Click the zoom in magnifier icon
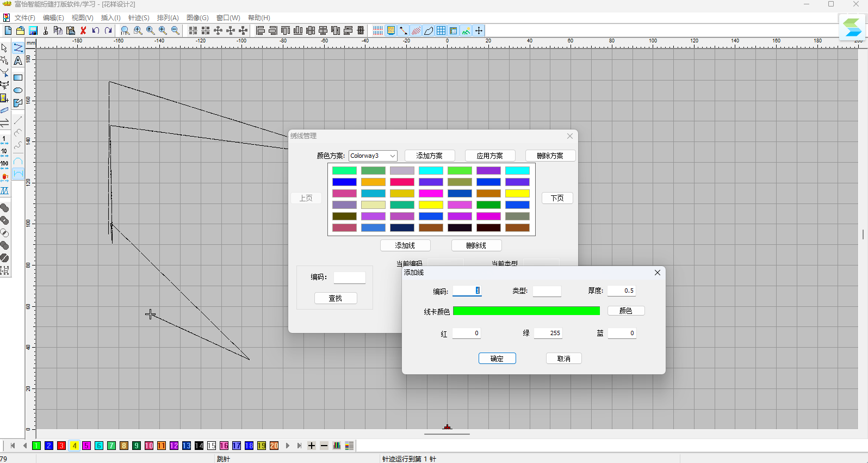 [163, 30]
